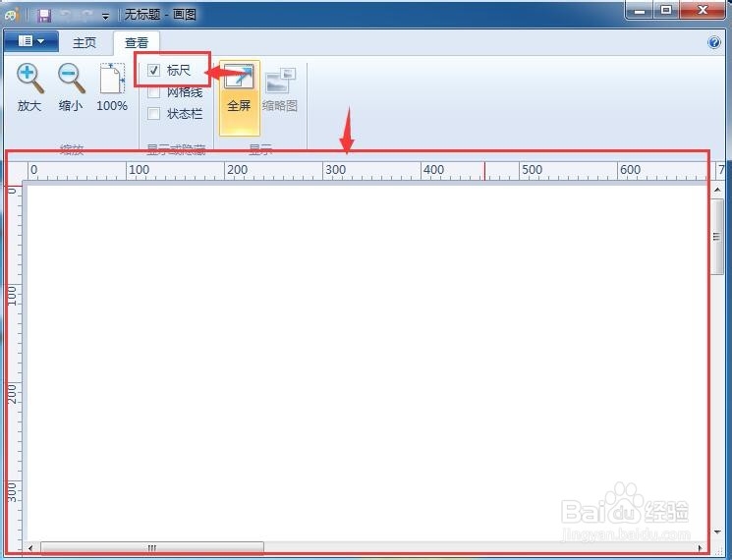732x560 pixels.
Task: Click the horizontal scrollbar right arrow
Action: pyautogui.click(x=701, y=548)
